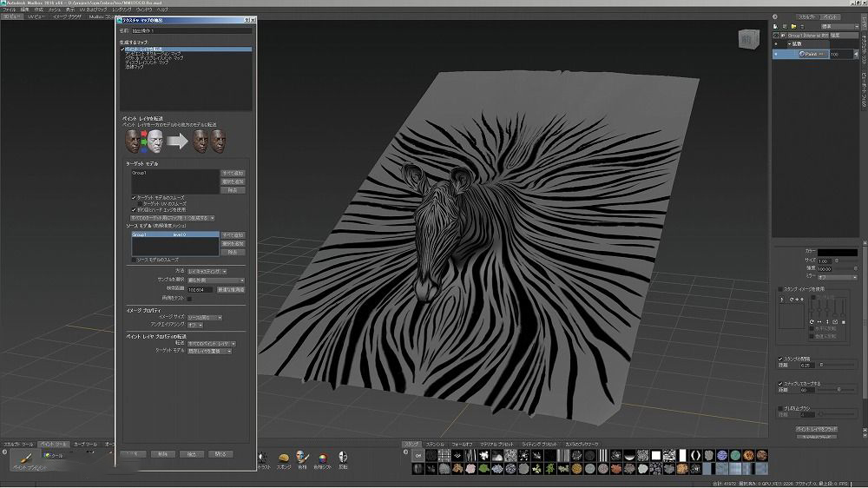This screenshot has width=868, height=488.
Task: Click the Paint layer icon in layers list
Action: coord(802,54)
